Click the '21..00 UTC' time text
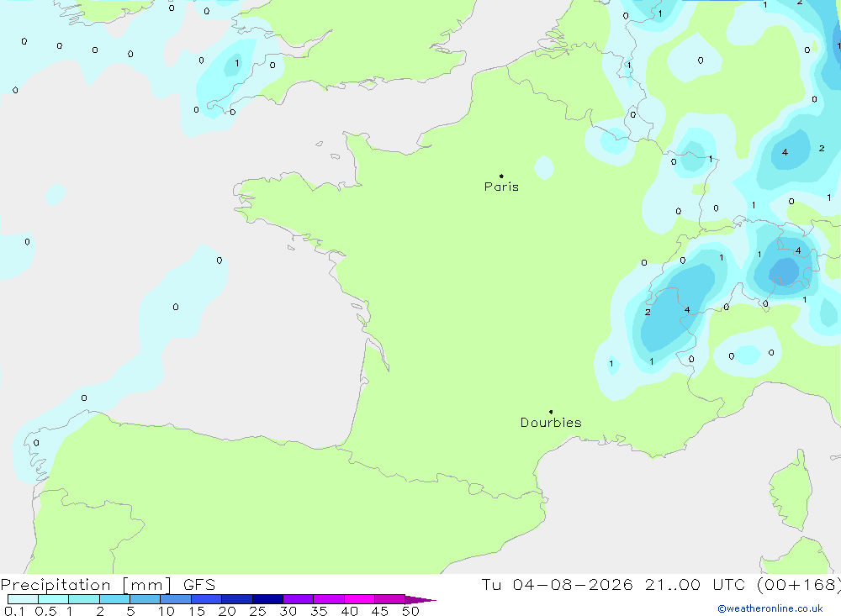 [695, 584]
